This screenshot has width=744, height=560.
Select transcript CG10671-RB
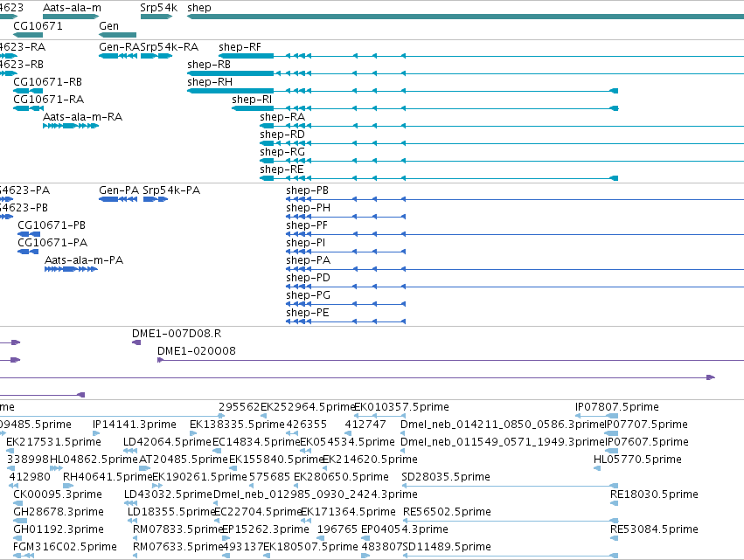click(47, 82)
